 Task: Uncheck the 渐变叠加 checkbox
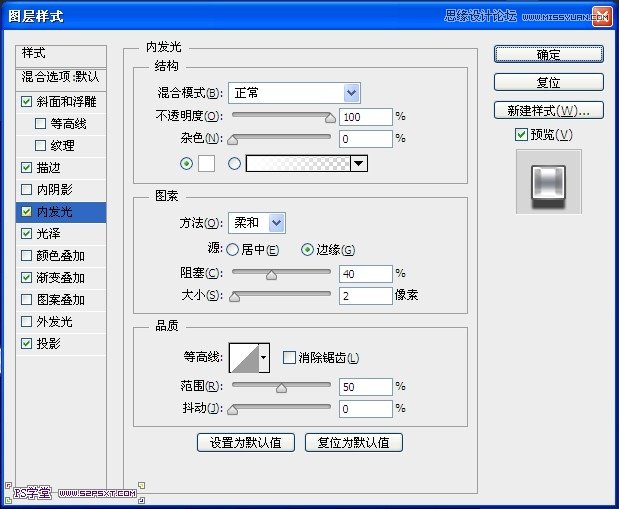click(26, 278)
